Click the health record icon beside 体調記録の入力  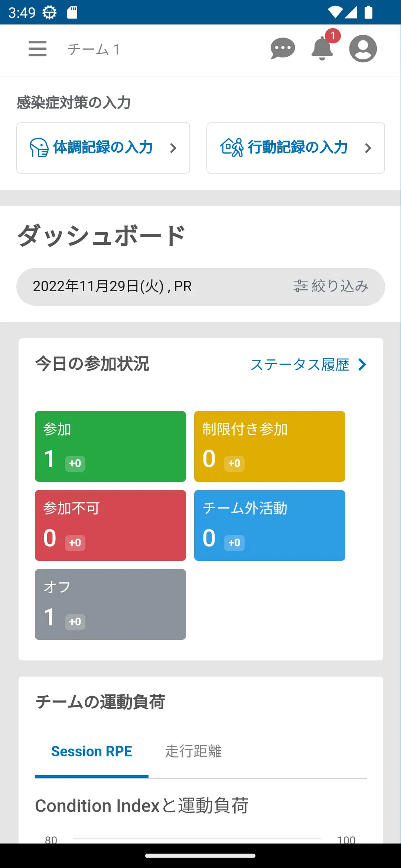(39, 148)
